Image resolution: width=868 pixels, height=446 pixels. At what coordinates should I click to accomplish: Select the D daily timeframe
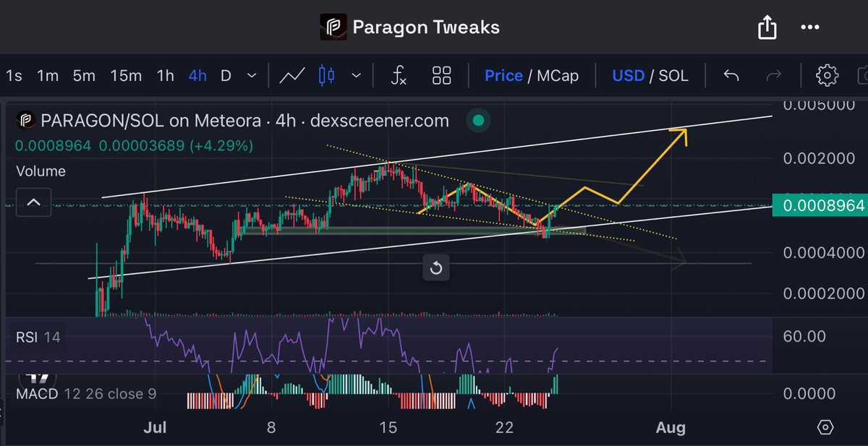point(226,75)
